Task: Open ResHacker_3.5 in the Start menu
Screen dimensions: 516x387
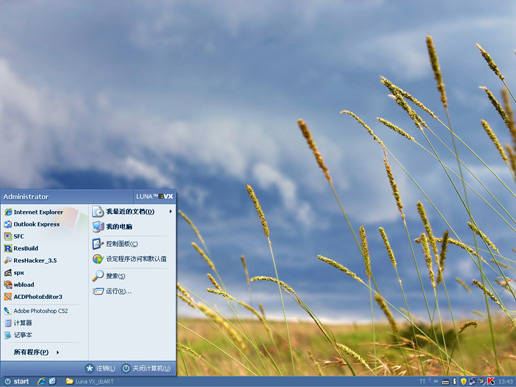Action: coord(31,260)
